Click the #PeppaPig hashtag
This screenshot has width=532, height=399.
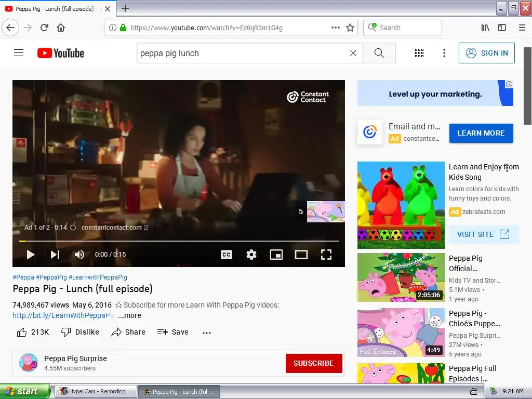point(51,277)
